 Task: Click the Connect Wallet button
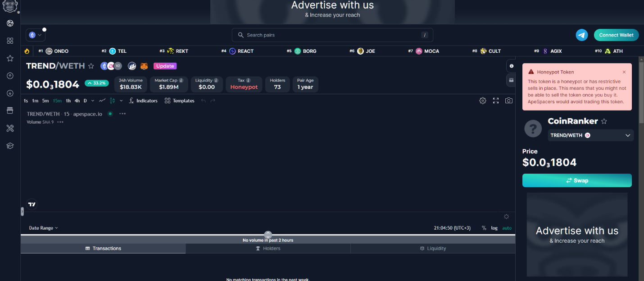click(x=616, y=35)
